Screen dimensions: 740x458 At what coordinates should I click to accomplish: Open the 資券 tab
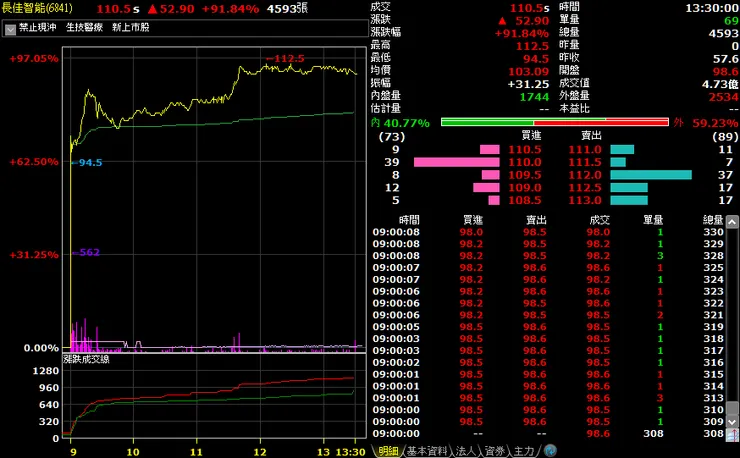(495, 451)
